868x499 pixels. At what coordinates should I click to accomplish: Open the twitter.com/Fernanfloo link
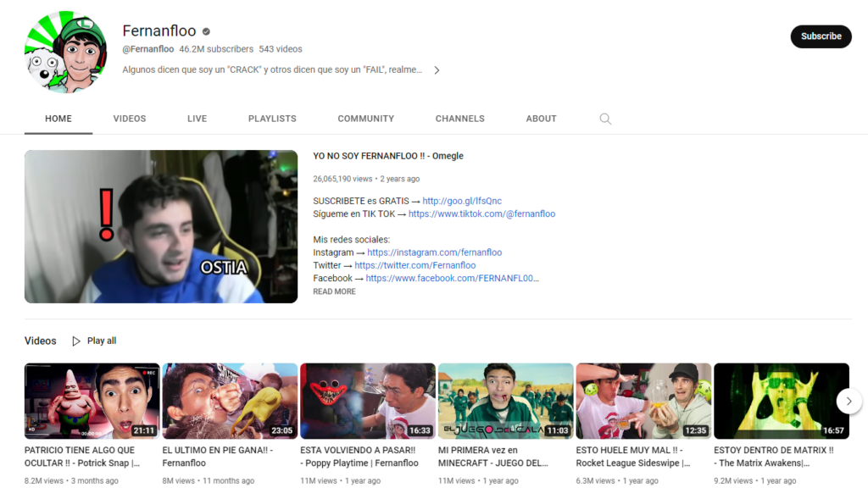415,265
